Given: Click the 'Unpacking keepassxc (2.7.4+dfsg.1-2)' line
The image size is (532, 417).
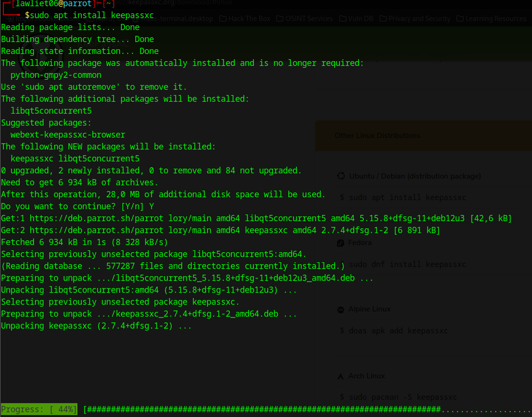Looking at the screenshot, I should pyautogui.click(x=97, y=326).
